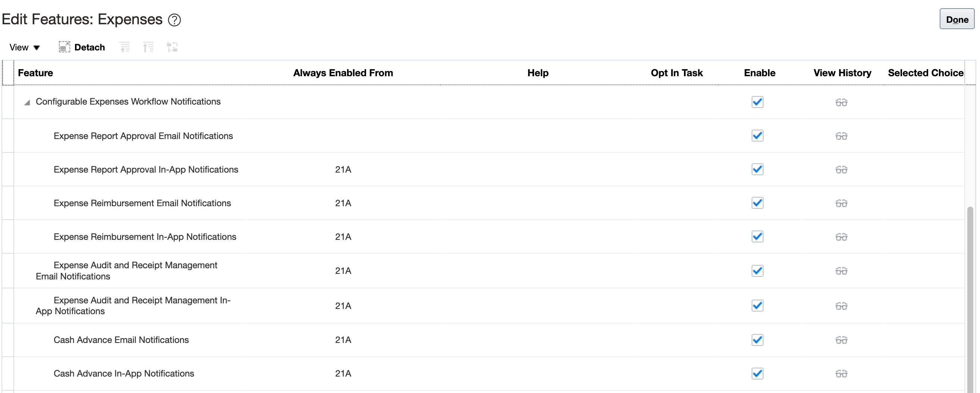The height and width of the screenshot is (393, 980).
Task: Click the Detach button label
Action: pyautogui.click(x=90, y=47)
